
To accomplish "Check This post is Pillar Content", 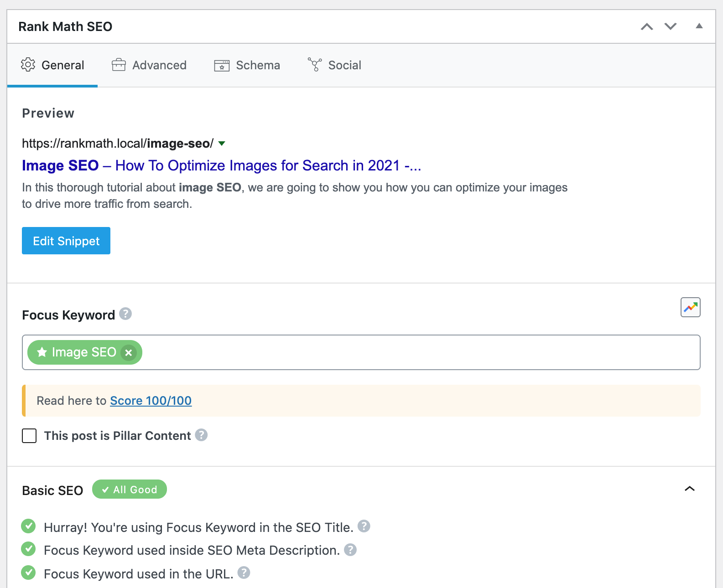I will point(29,436).
